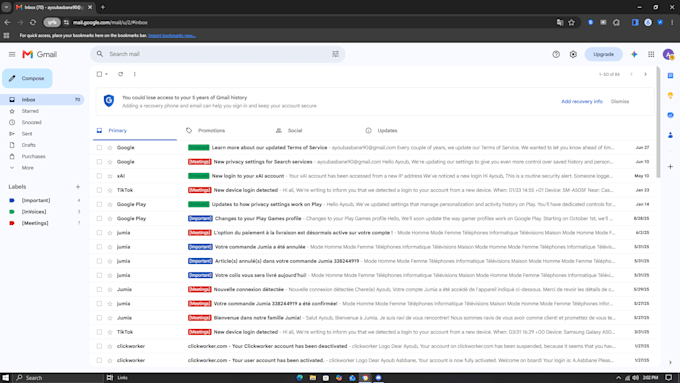Compose a new email
680x383 pixels.
tap(27, 79)
